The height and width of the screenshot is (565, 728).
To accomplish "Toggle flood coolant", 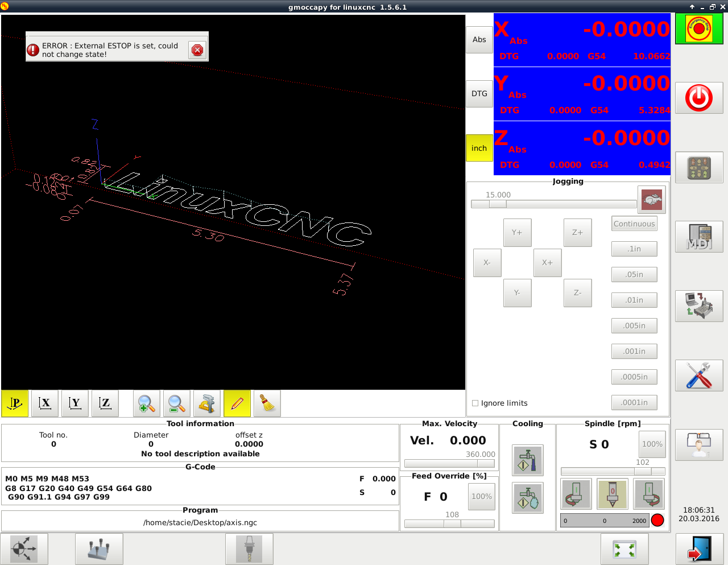I will [x=528, y=460].
